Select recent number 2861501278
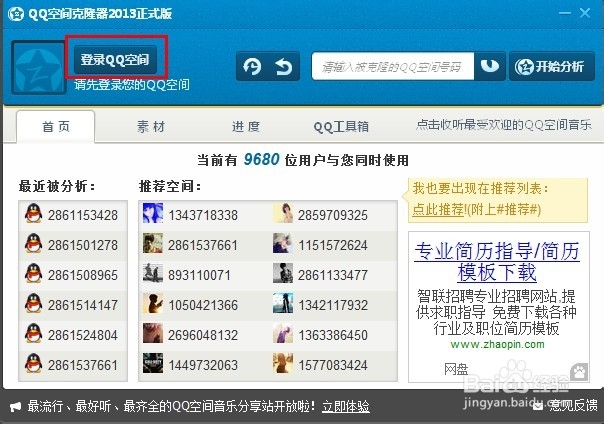The image size is (604, 424). pos(83,245)
